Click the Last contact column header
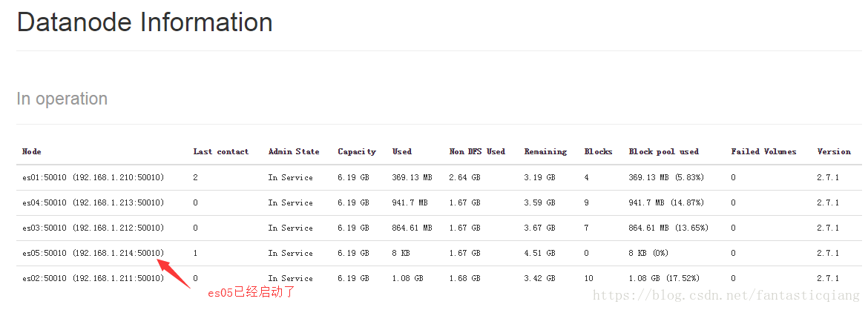This screenshot has height=310, width=868. [x=221, y=151]
